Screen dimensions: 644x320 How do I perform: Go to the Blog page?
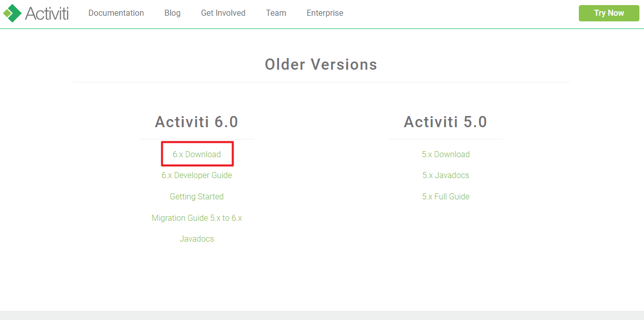coord(172,13)
